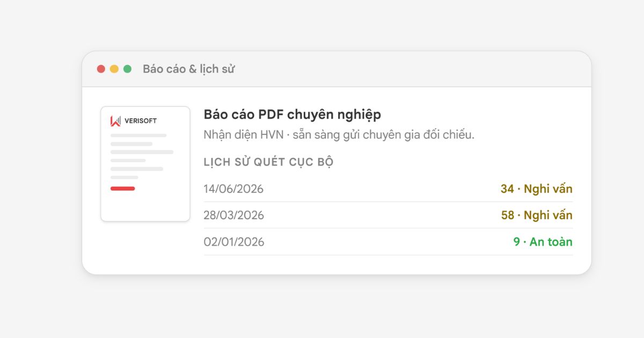Click the "58 · Nghi vấn" score
This screenshot has width=644, height=338.
[537, 215]
